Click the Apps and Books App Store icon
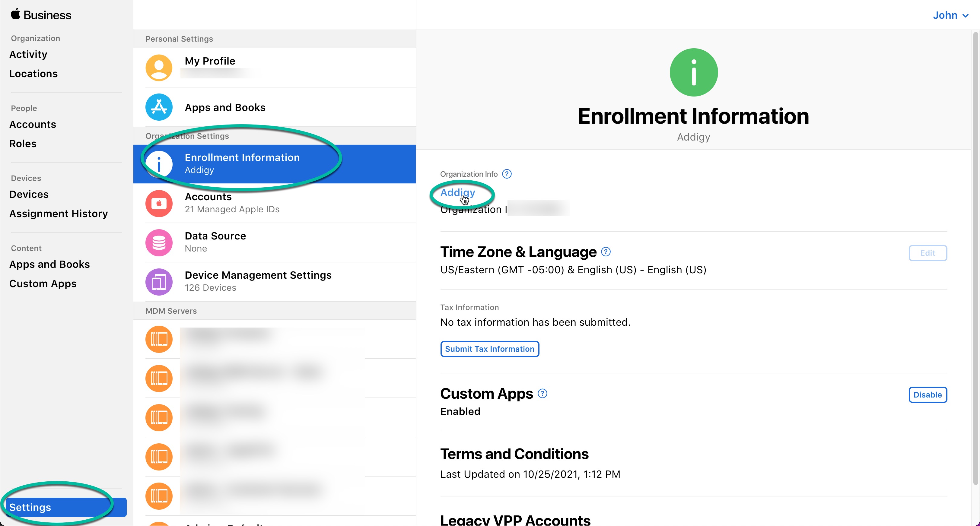Screen dimensions: 980x526 [159, 107]
